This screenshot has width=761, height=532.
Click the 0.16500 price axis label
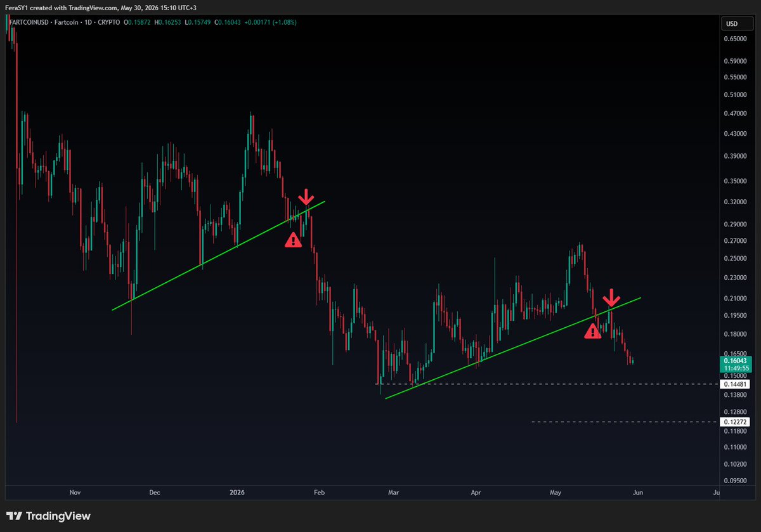pos(736,354)
